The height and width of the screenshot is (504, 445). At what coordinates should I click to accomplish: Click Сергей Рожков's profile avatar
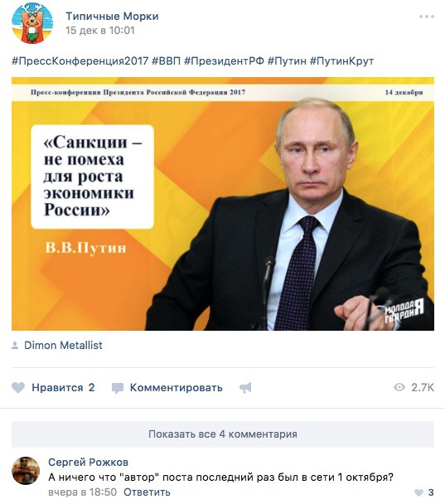[x=26, y=471]
